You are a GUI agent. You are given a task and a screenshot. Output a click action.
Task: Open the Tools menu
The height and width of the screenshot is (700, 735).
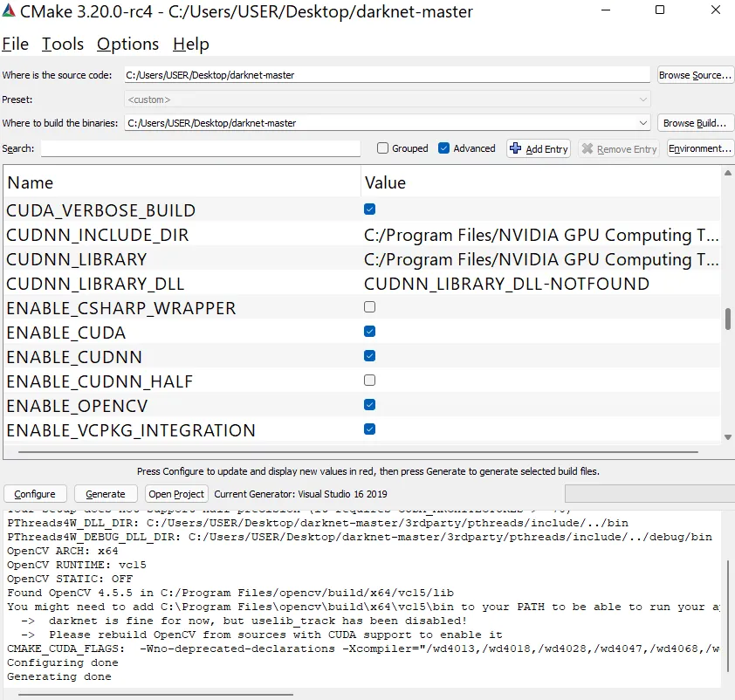tap(63, 44)
